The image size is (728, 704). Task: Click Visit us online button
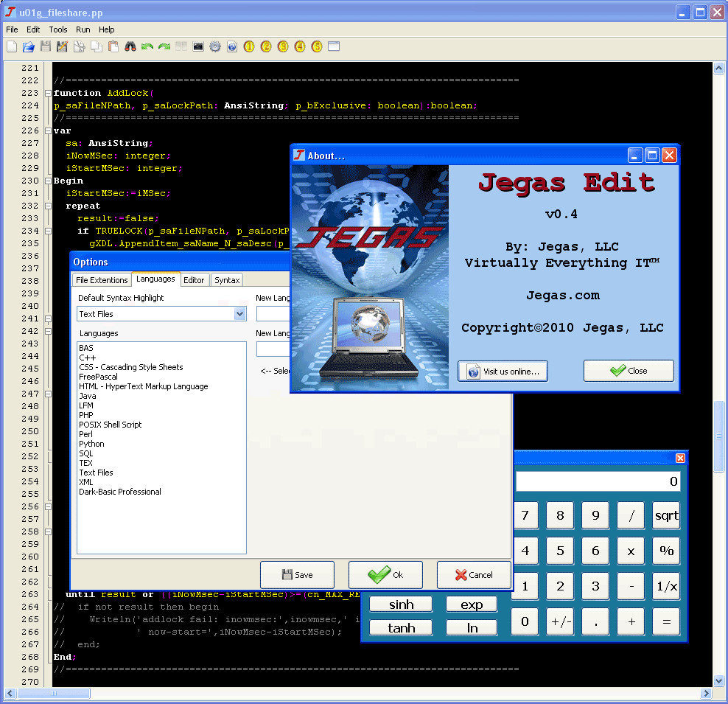[503, 371]
